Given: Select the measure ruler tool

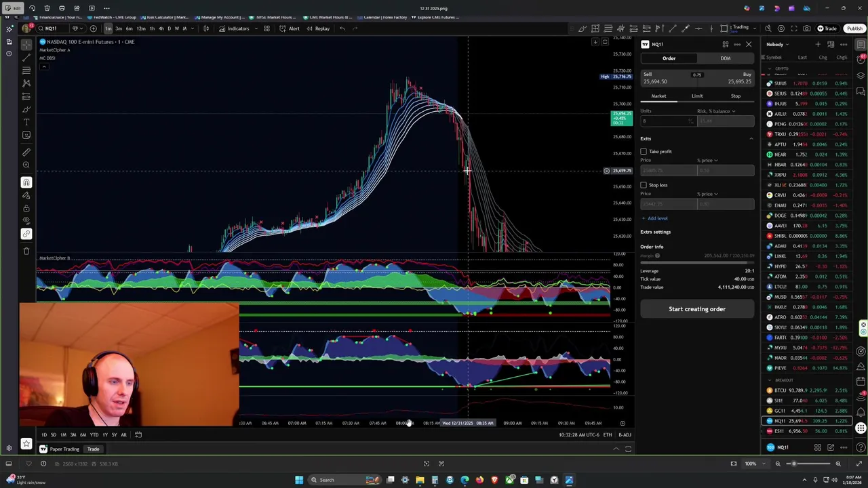Looking at the screenshot, I should (26, 152).
